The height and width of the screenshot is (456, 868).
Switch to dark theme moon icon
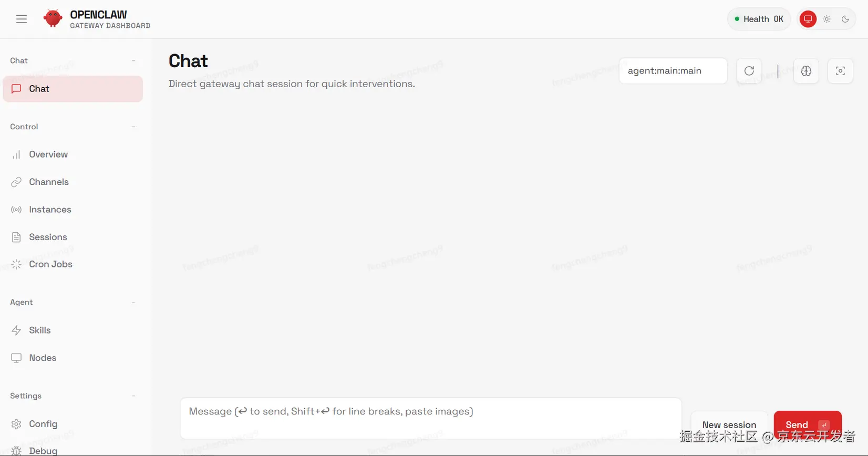coord(845,19)
